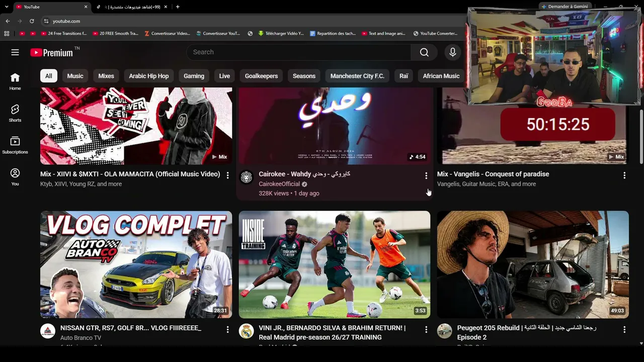Open 'VINI JR., BERNARDO SILVA & BRAHIM RETURN' title
Image resolution: width=644 pixels, height=362 pixels.
(332, 332)
